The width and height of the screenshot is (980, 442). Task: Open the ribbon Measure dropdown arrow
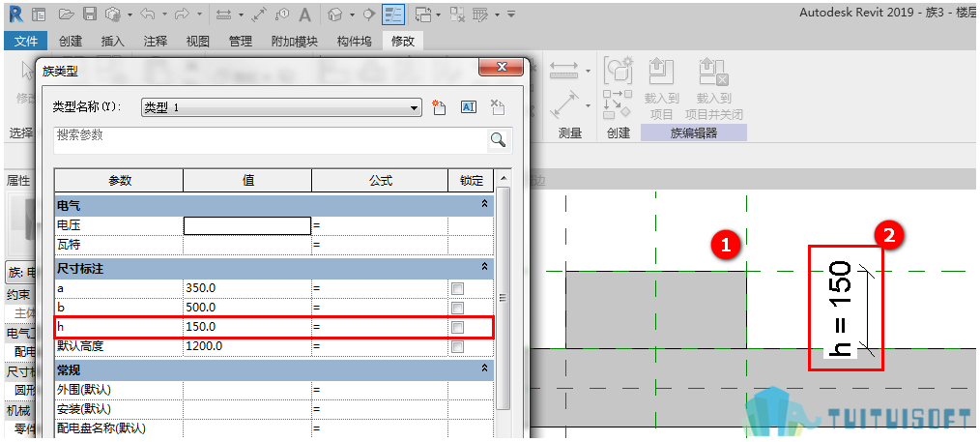click(x=589, y=71)
